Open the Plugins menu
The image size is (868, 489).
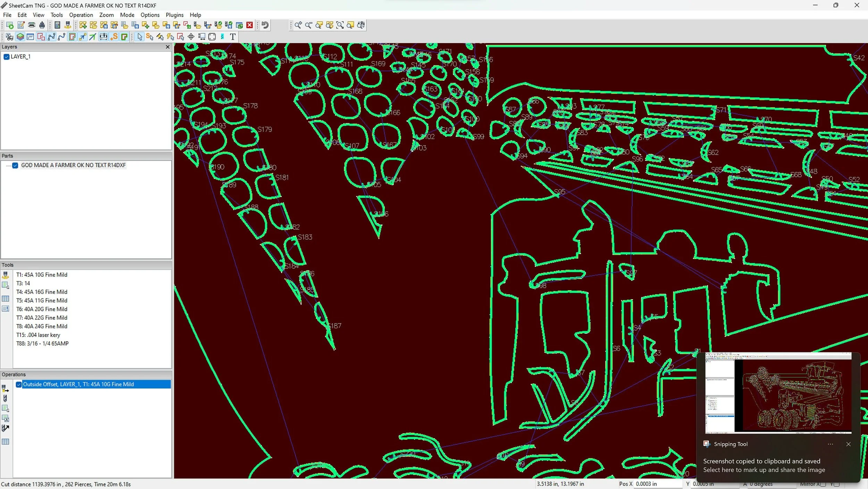tap(174, 15)
